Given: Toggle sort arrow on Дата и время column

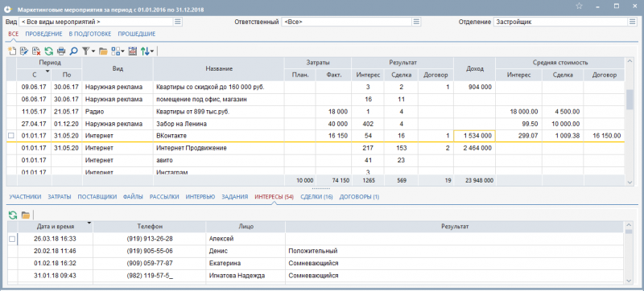Looking at the screenshot, I should (x=89, y=223).
